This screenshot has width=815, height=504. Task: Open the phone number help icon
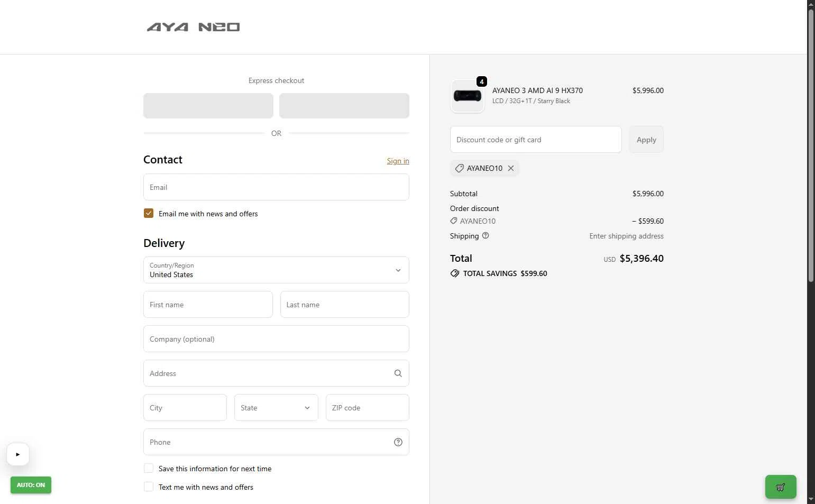[x=398, y=442]
